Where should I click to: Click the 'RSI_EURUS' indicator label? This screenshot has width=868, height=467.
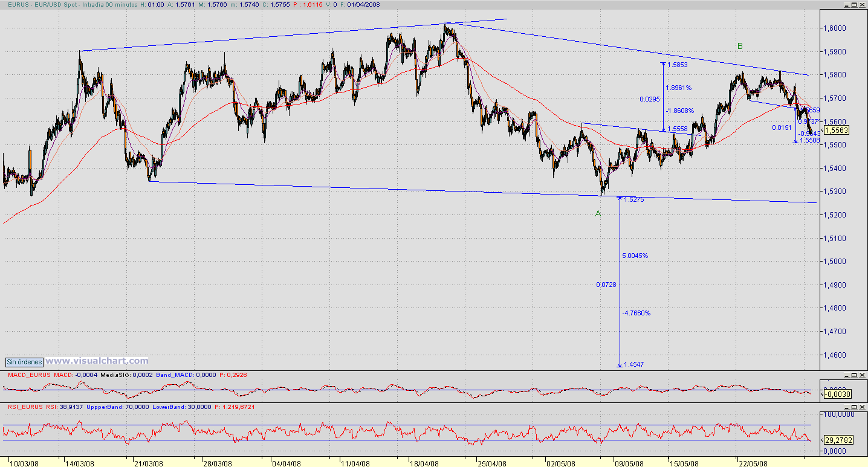[25, 407]
